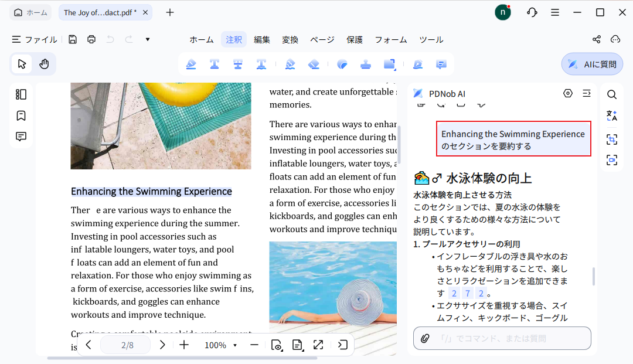Open the ファイル menu
This screenshot has width=633, height=364.
point(36,39)
